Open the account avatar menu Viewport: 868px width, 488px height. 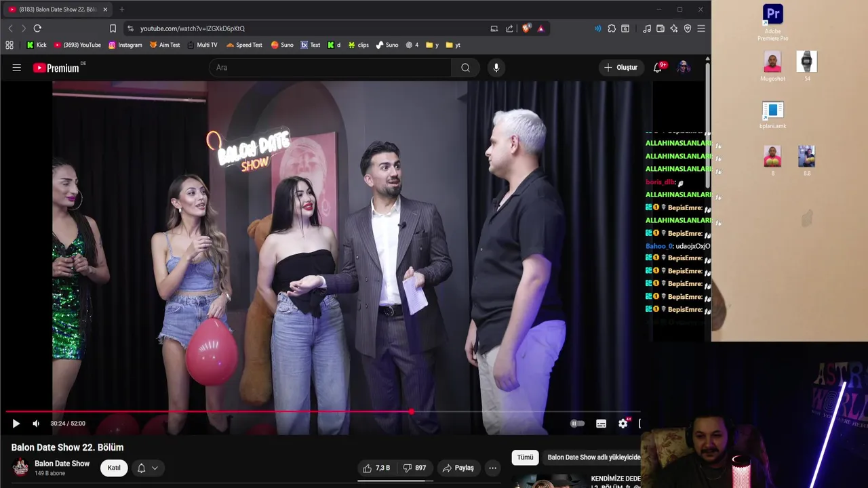click(684, 67)
